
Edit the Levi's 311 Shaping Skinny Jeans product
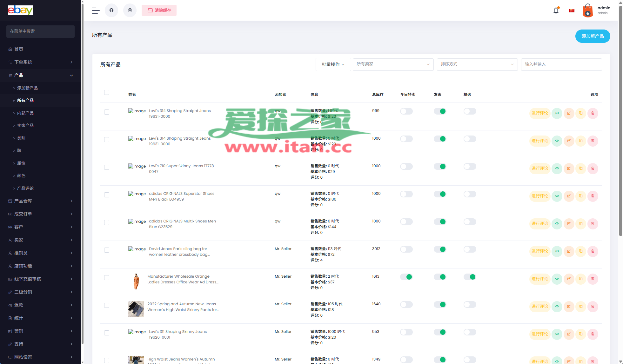pos(569,334)
